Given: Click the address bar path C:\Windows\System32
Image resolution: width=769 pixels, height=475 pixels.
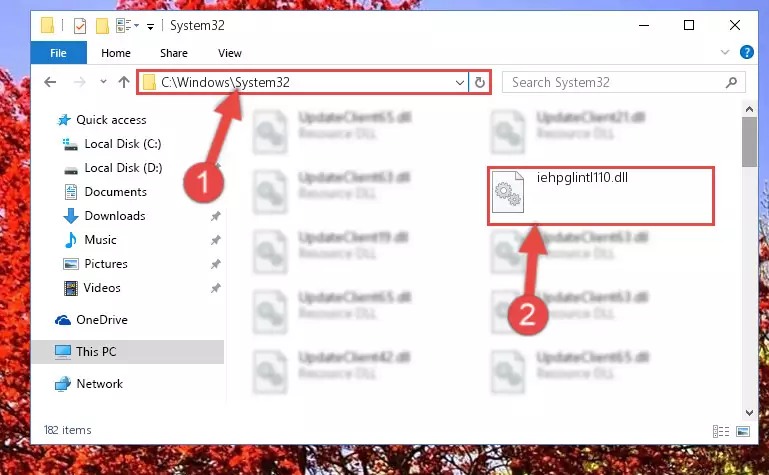Looking at the screenshot, I should [226, 82].
